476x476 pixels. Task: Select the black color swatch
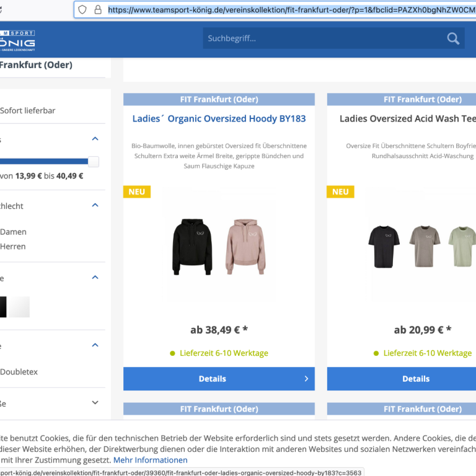pyautogui.click(x=3, y=307)
